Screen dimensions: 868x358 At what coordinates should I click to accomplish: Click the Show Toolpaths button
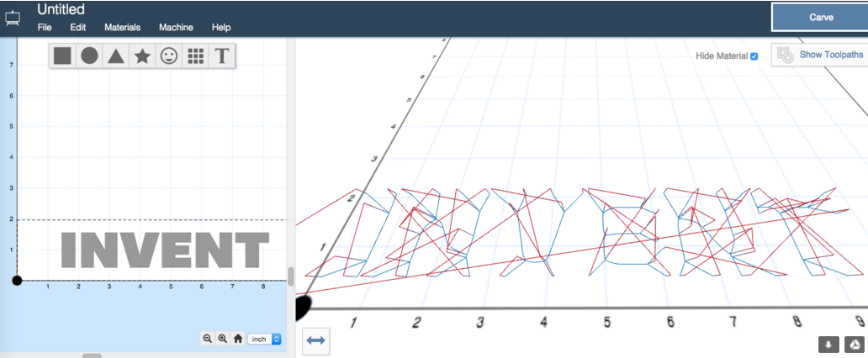click(820, 55)
